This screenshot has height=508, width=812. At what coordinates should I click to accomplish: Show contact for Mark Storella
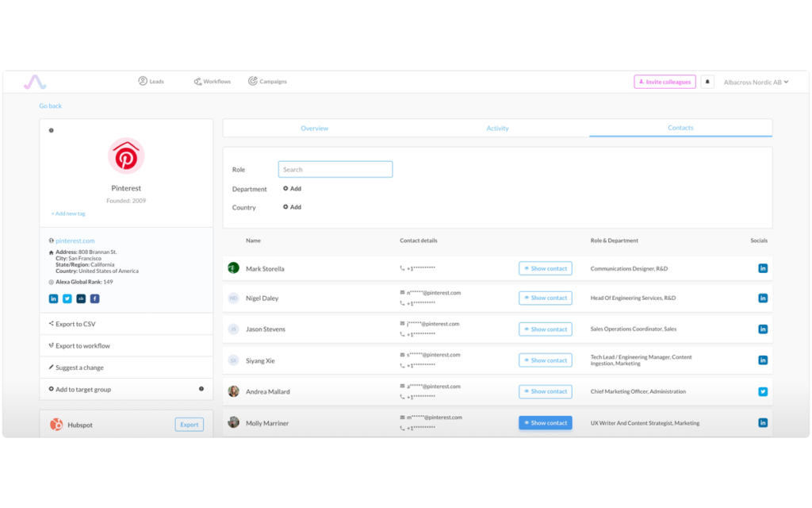[x=546, y=268]
